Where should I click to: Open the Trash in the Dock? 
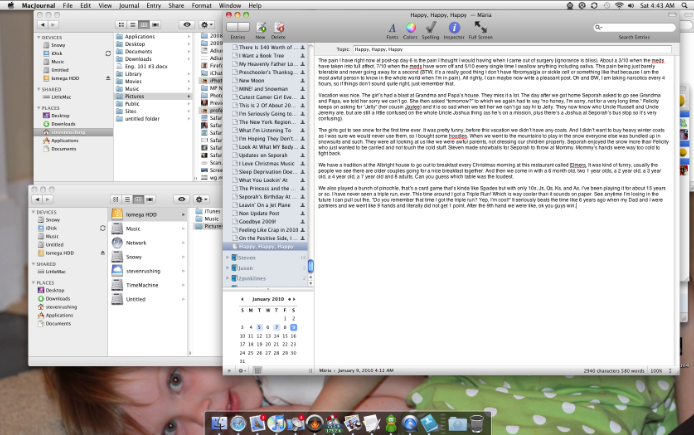(477, 424)
